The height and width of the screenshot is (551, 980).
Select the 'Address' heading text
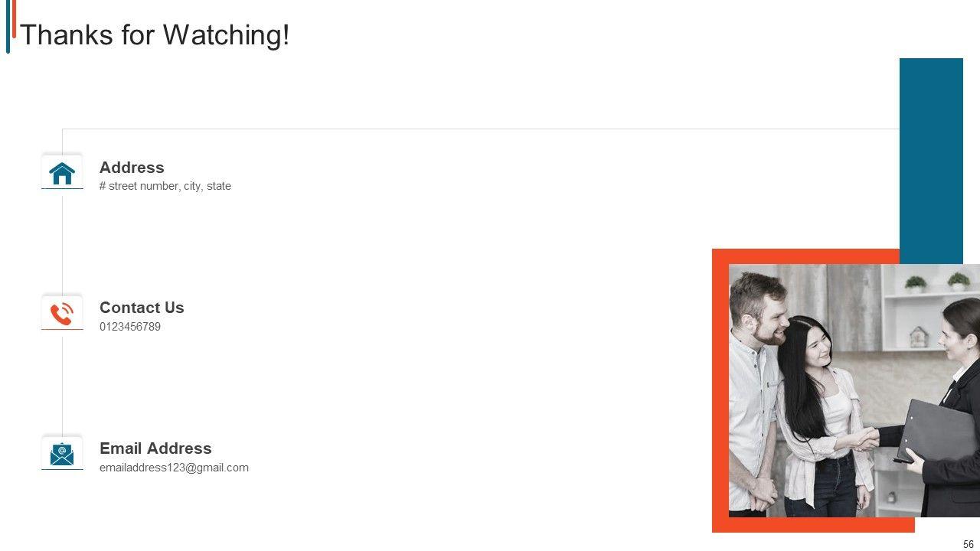coord(132,168)
